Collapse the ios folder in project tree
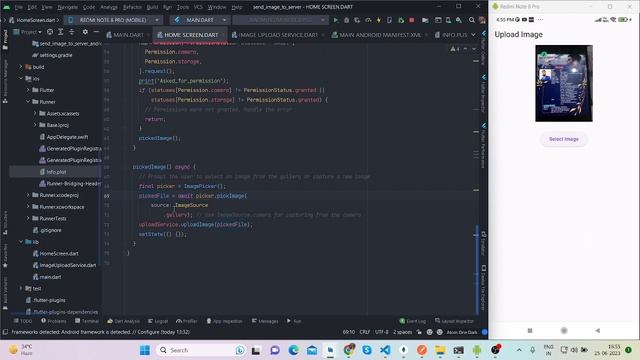 21,78
